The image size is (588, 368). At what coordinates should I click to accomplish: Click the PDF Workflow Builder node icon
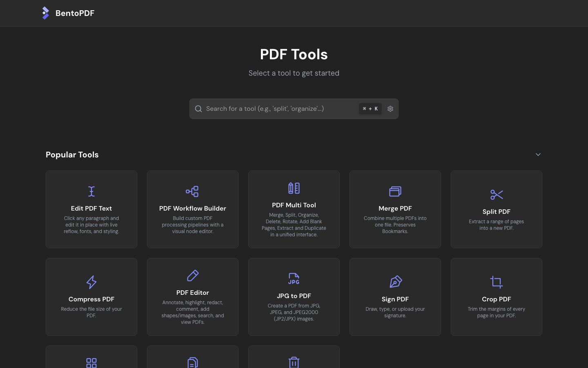tap(192, 191)
